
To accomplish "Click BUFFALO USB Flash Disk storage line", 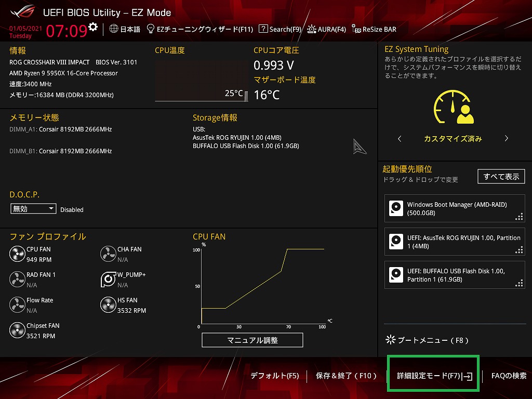I will click(x=246, y=146).
